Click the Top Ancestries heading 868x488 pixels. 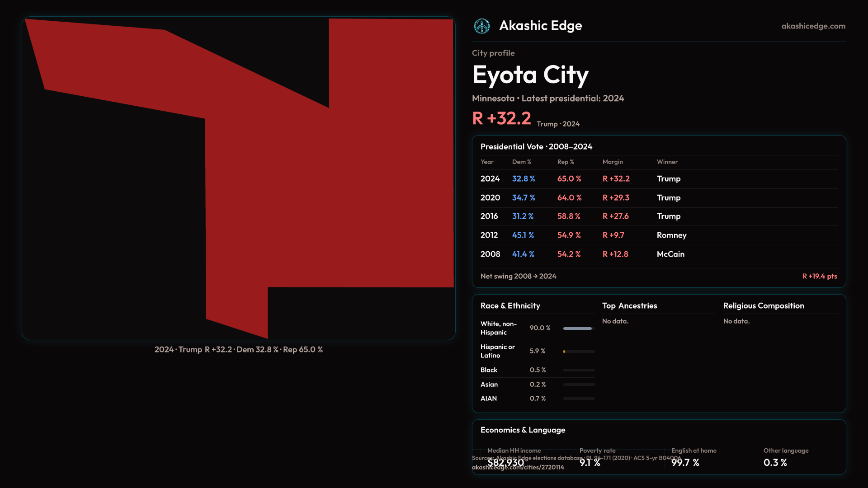(x=629, y=306)
